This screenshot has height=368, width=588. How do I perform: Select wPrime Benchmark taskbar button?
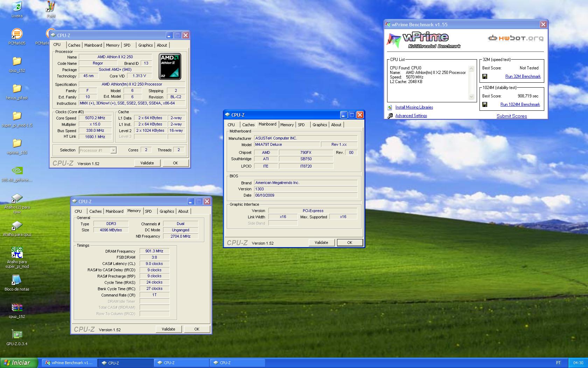pos(69,363)
